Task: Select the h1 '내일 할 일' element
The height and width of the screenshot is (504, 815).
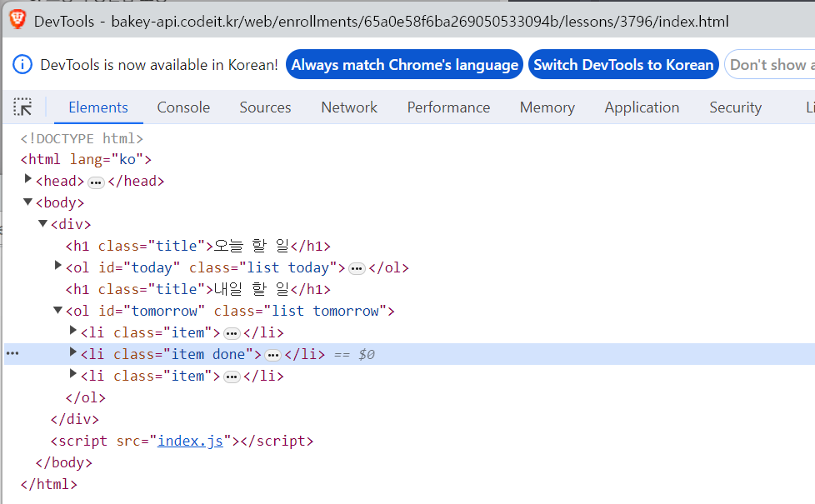Action: pos(198,289)
